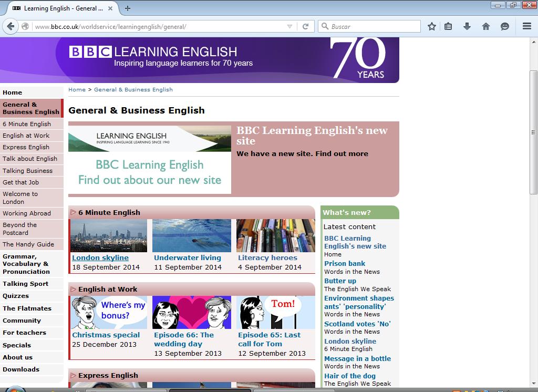Click the Express English section arrow
Image resolution: width=538 pixels, height=392 pixels.
tap(73, 375)
